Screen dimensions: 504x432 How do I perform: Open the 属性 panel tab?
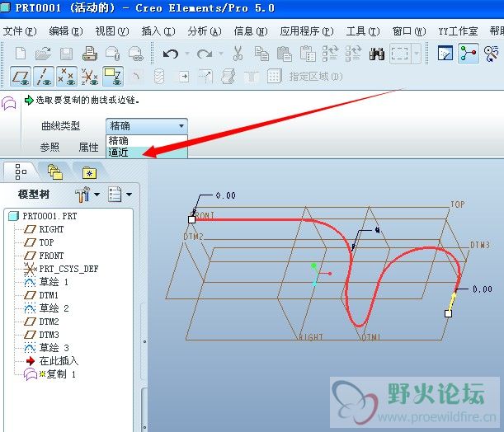89,147
